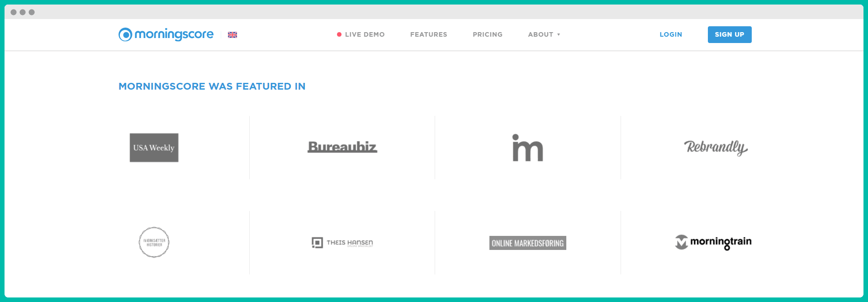Click the 'Morningscore was featured in' heading
This screenshot has width=868, height=302.
coord(212,86)
